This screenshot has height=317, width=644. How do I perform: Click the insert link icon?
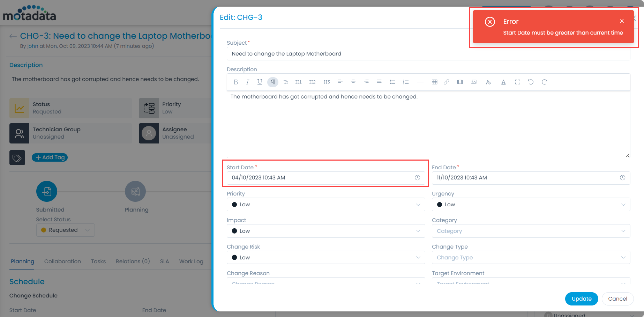click(446, 82)
